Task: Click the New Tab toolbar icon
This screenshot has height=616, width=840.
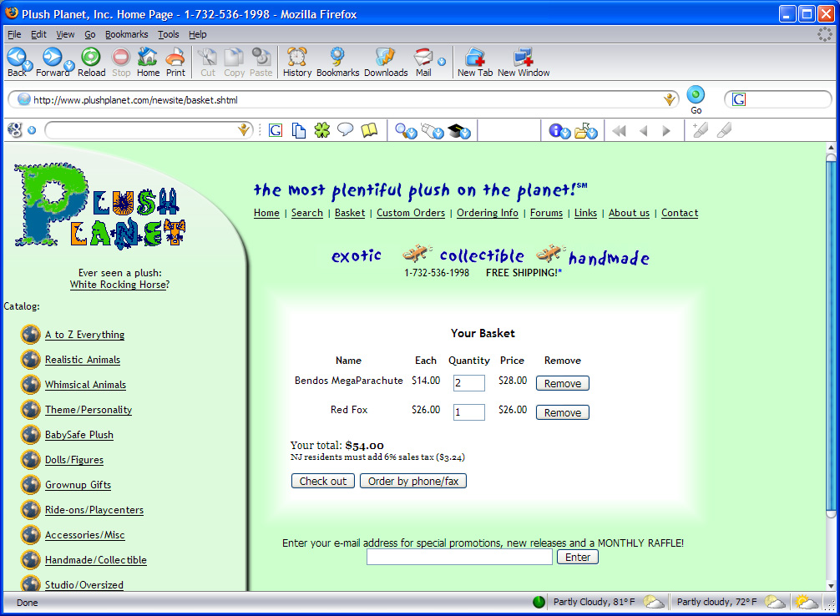Action: pyautogui.click(x=474, y=58)
